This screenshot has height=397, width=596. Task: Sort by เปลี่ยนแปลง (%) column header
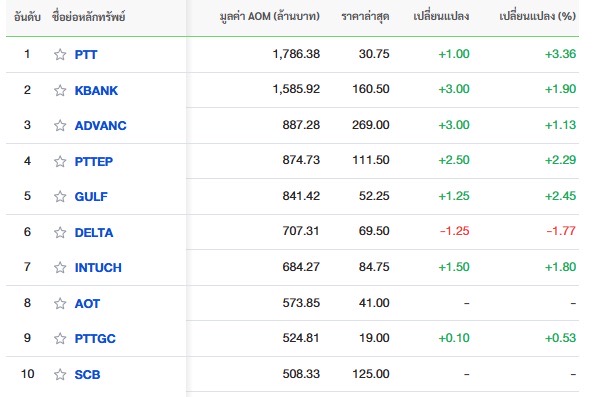(537, 16)
